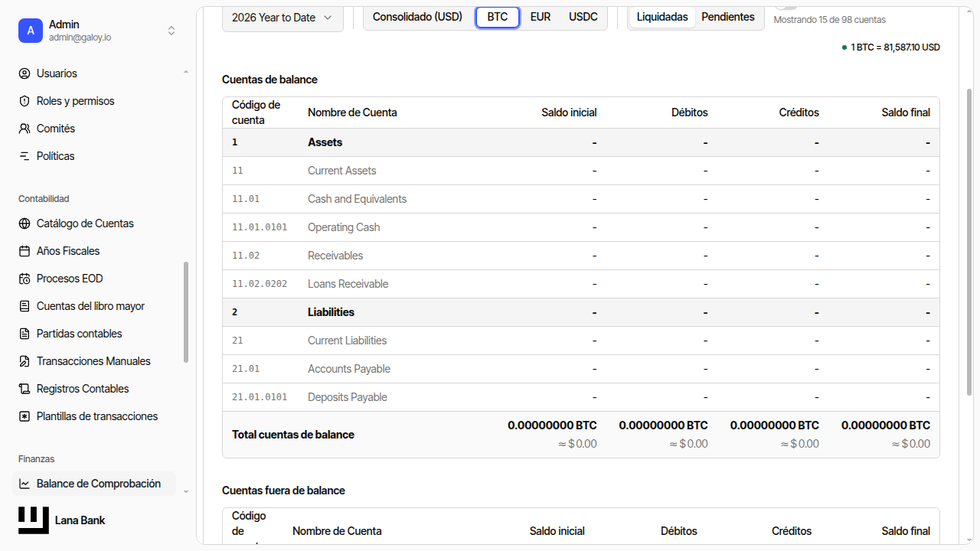
Task: Click the Total cuentas de balance label
Action: tap(293, 435)
